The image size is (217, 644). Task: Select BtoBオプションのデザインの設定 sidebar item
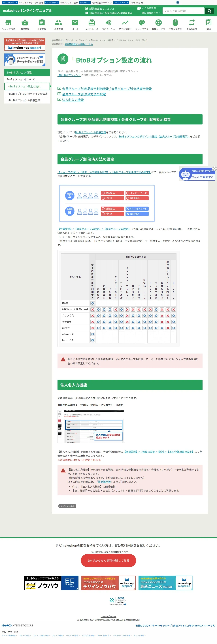coord(27,94)
